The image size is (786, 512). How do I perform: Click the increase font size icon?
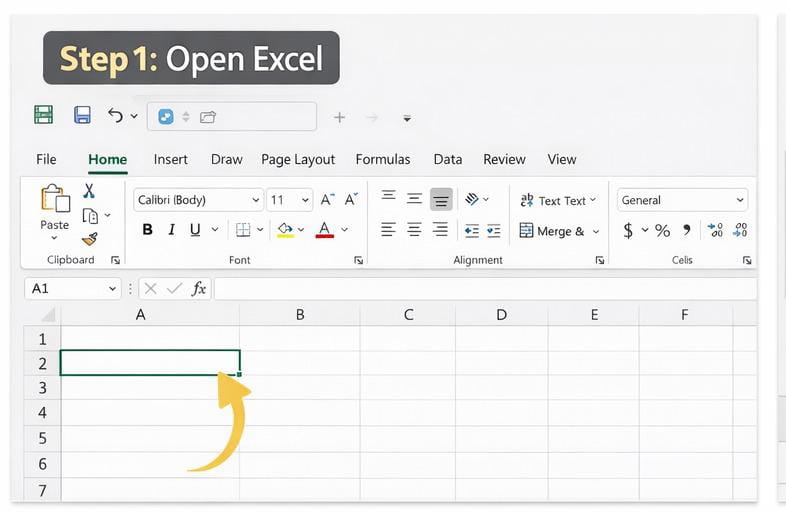(327, 200)
